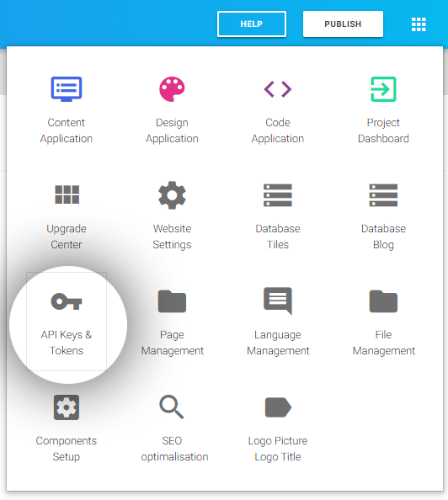
Task: Select the Website Settings text label
Action: (172, 237)
